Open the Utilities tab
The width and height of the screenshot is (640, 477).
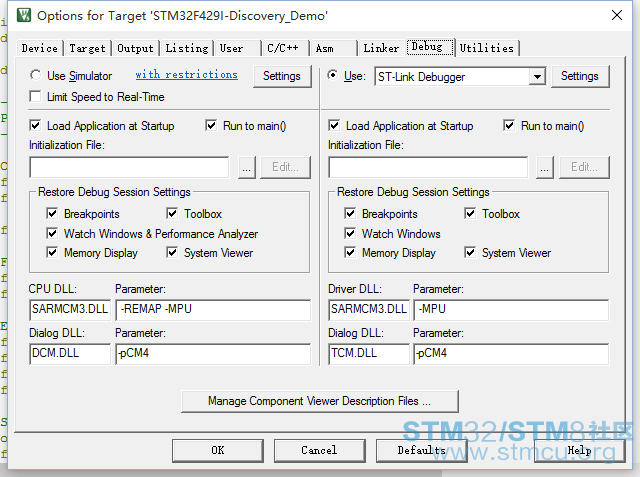pos(487,48)
